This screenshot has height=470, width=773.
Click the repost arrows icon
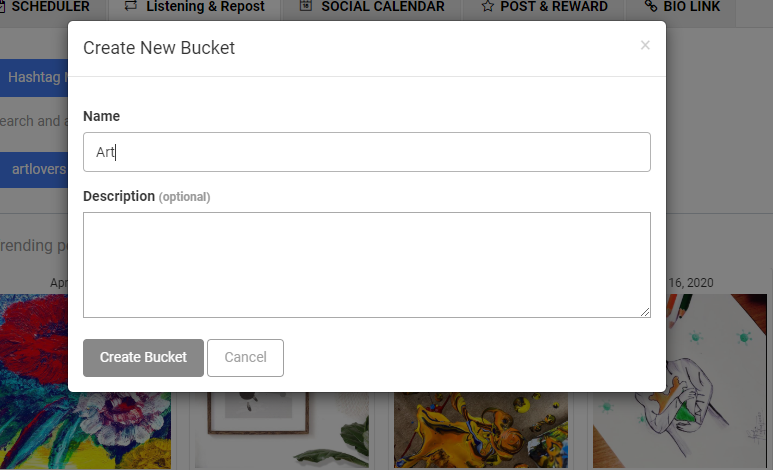[x=131, y=6]
